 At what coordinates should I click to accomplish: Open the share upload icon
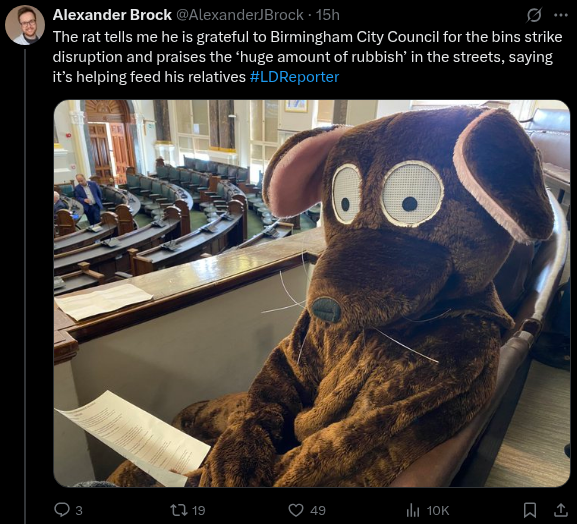tap(561, 510)
